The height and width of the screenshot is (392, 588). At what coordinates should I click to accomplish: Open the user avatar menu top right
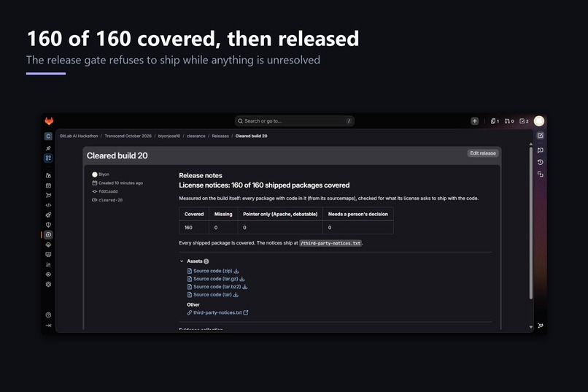pos(539,120)
